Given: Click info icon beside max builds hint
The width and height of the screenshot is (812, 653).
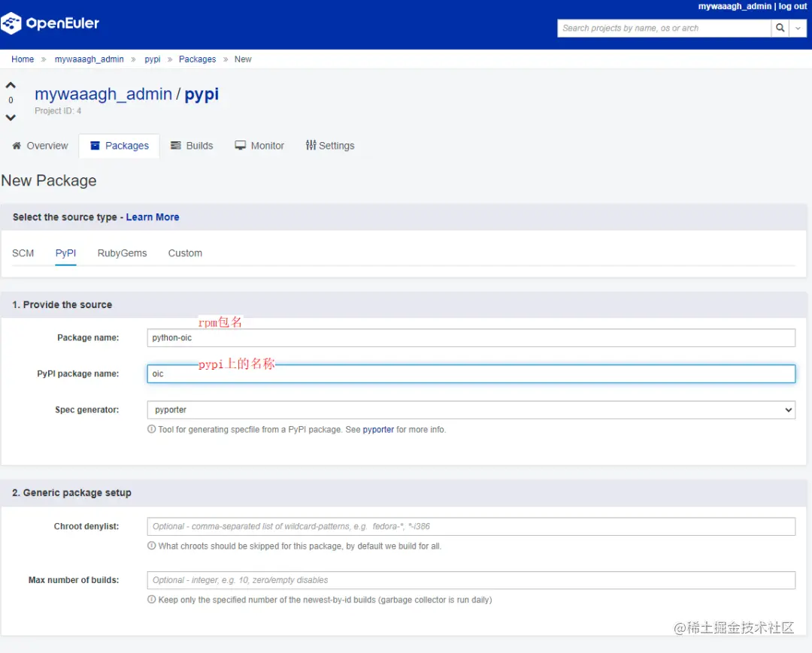Looking at the screenshot, I should (x=151, y=599).
